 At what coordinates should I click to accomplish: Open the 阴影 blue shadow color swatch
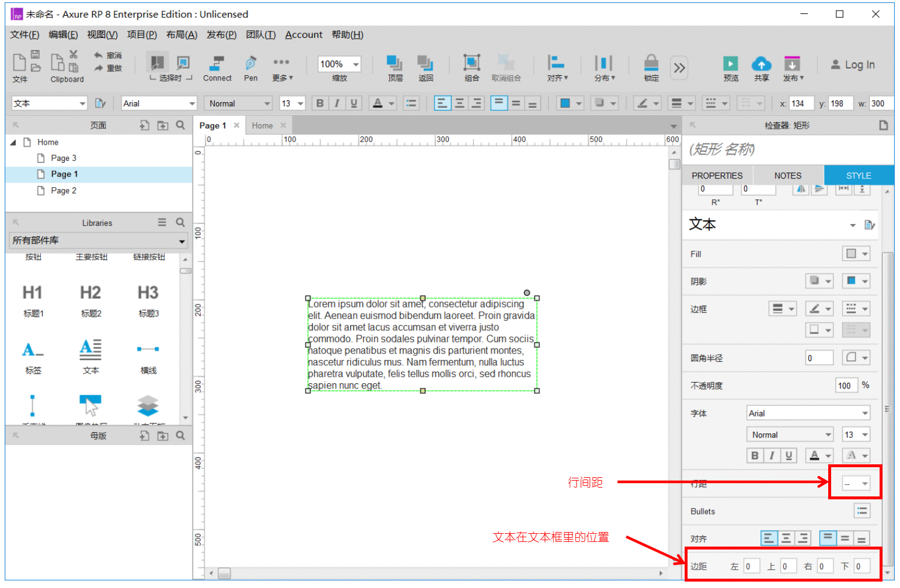pyautogui.click(x=856, y=281)
